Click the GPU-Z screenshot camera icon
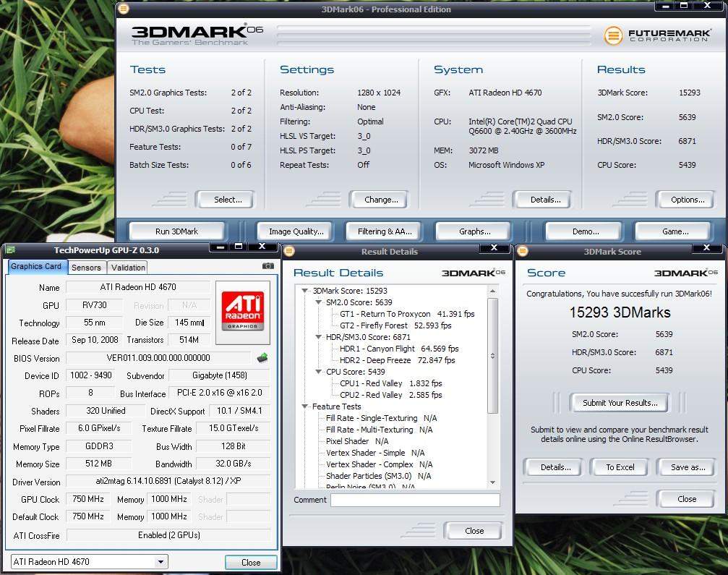 point(267,266)
